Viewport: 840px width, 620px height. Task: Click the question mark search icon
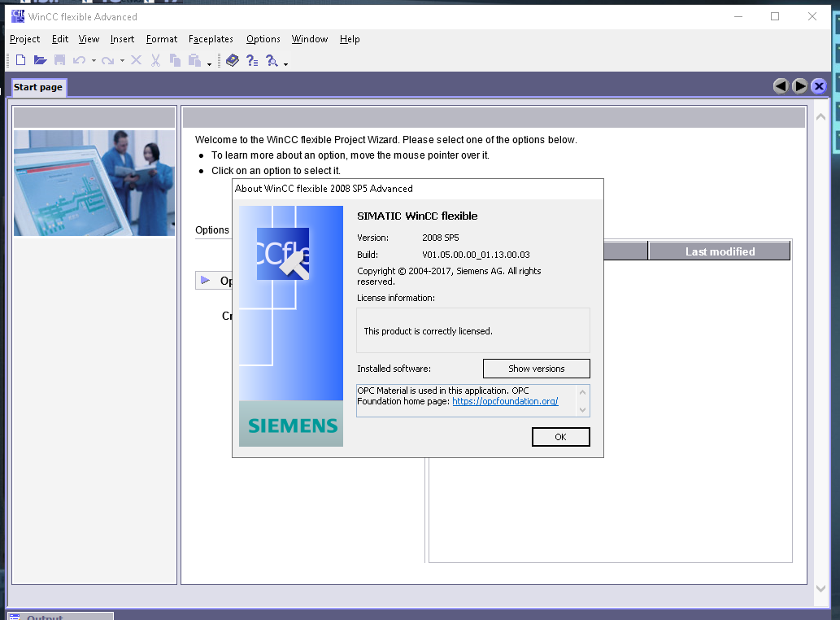272,60
